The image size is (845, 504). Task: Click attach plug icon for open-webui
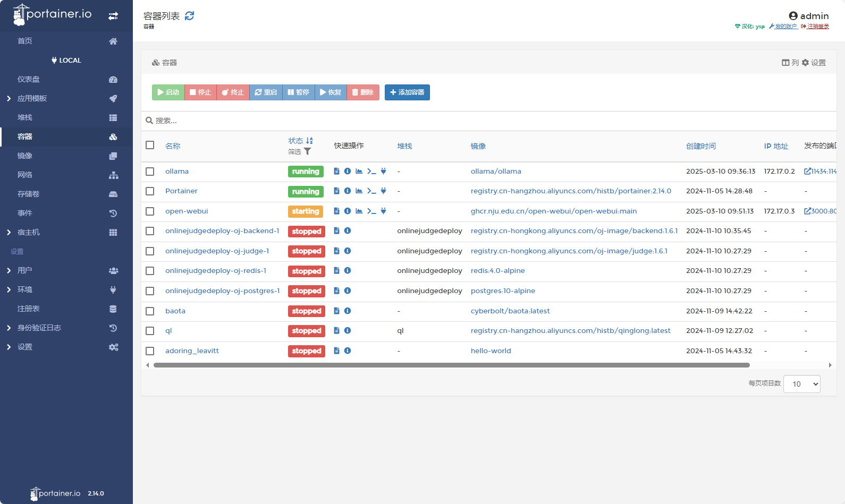pos(383,211)
